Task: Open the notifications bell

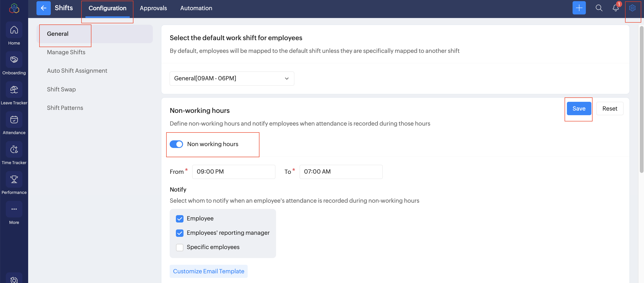Action: point(616,8)
